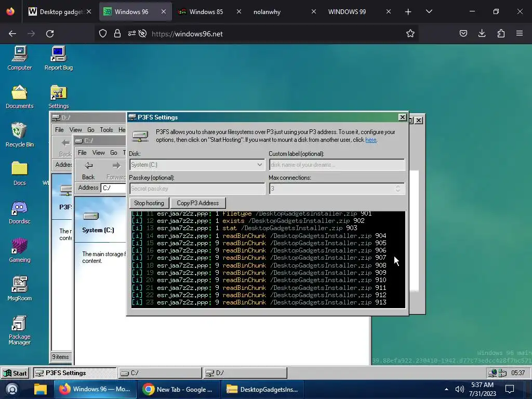Viewport: 532px width, 399px height.
Task: Open the Firefox hamburger menu
Action: [x=520, y=34]
